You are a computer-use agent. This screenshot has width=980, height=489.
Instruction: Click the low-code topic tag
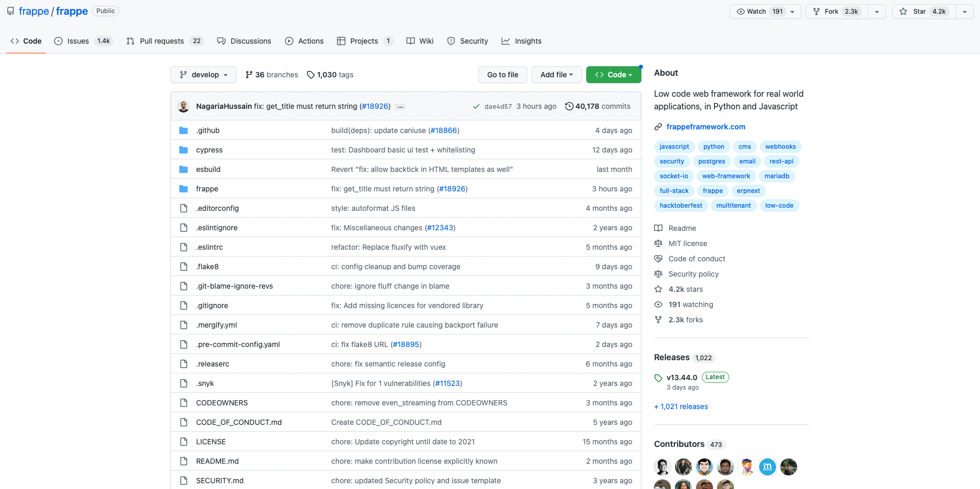779,206
